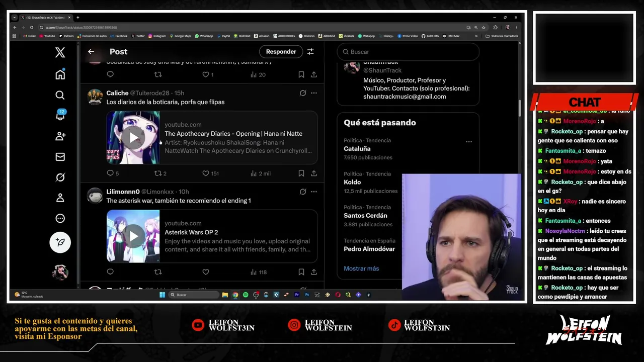Viewport: 644px width, 362px height.
Task: Click the compose Post button
Action: 60,242
